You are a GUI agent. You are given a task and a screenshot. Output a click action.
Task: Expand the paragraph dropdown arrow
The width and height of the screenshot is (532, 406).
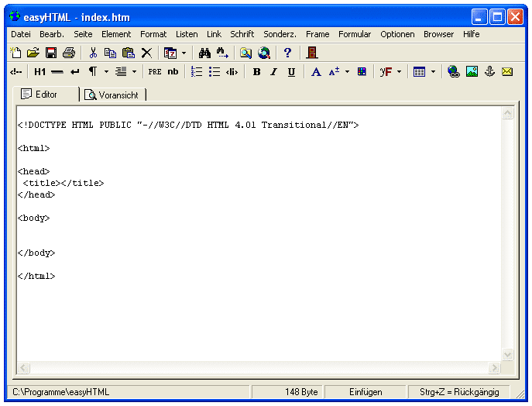pyautogui.click(x=106, y=72)
